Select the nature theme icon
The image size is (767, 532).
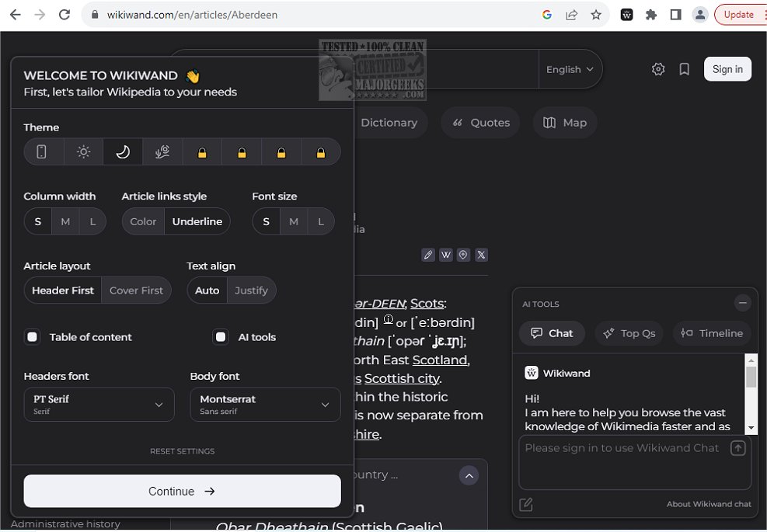(162, 152)
